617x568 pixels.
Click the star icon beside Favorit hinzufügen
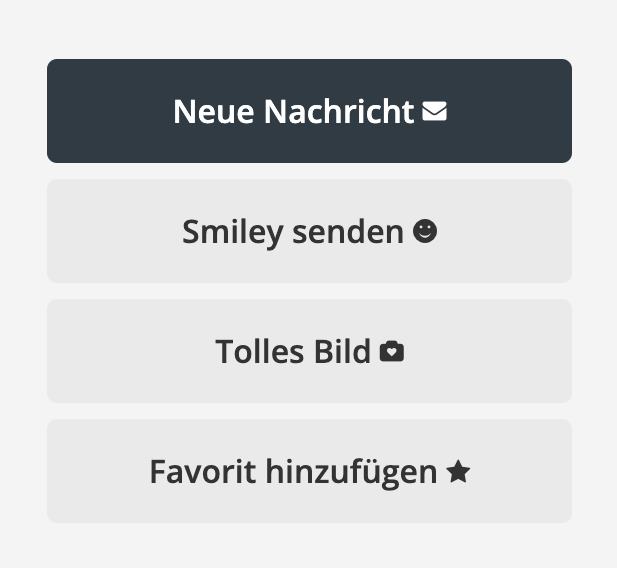click(458, 471)
